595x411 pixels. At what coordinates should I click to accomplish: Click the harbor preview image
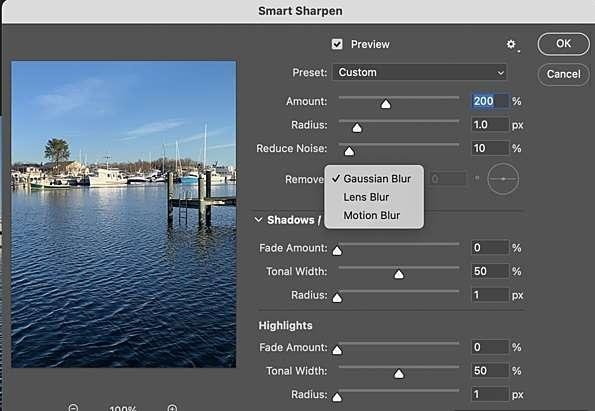pos(124,214)
